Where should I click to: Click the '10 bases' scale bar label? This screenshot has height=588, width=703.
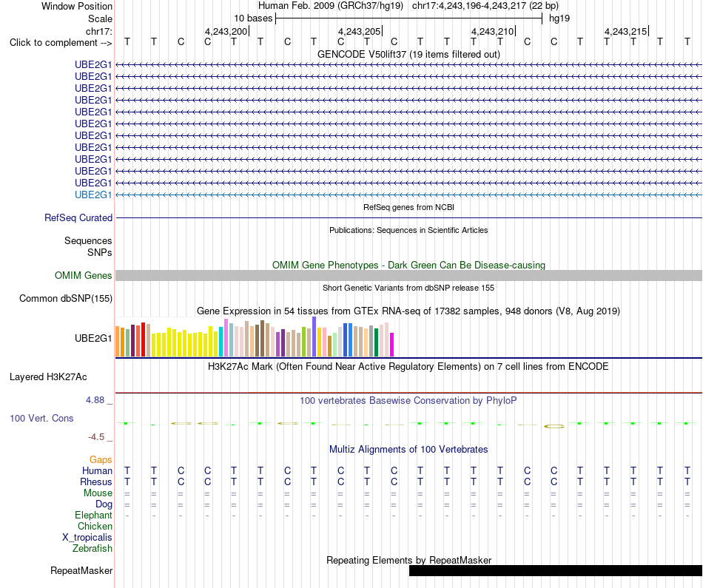click(x=253, y=18)
